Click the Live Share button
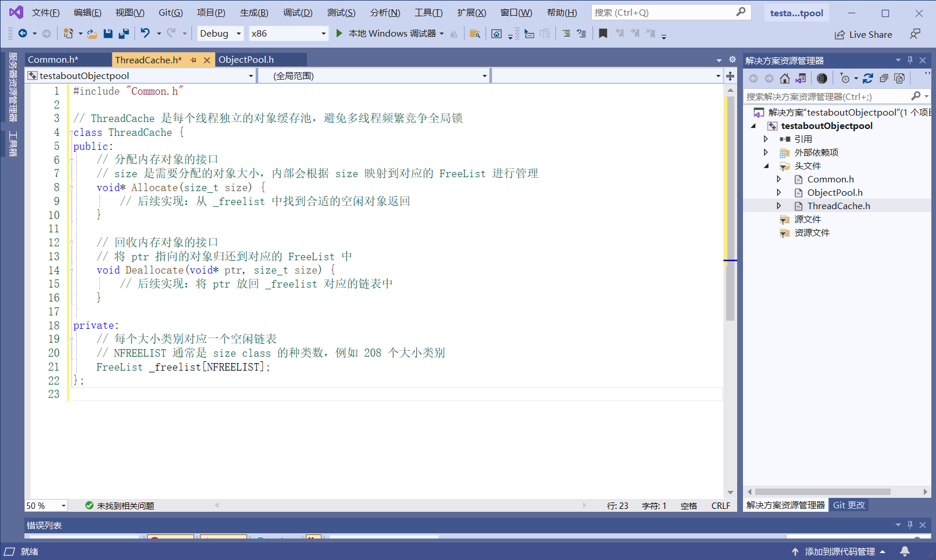Screen dimensions: 936x560 click(863, 35)
